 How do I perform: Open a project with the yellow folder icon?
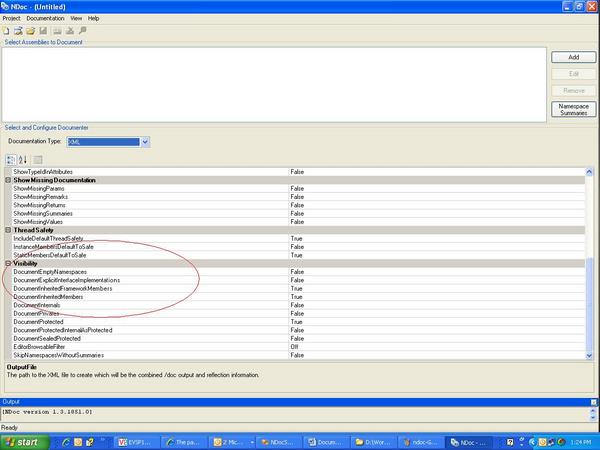tap(31, 31)
